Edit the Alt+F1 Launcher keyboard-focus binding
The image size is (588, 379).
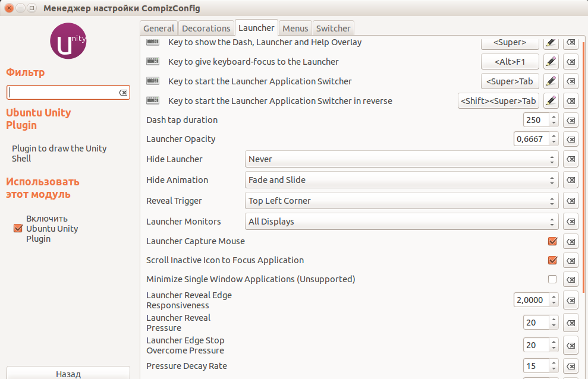point(551,62)
